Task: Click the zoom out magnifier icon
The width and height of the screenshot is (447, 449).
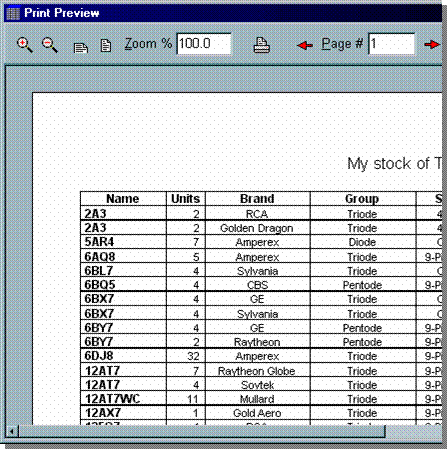Action: 50,45
